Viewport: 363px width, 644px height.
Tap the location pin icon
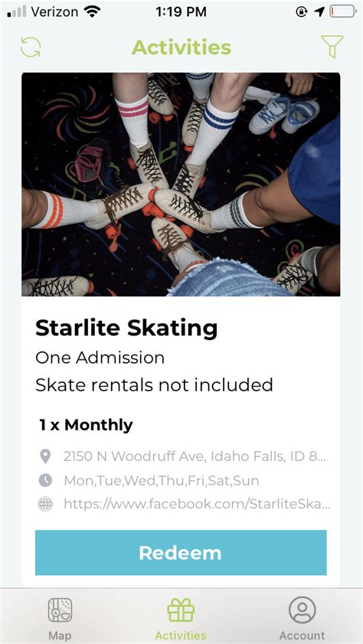[45, 456]
